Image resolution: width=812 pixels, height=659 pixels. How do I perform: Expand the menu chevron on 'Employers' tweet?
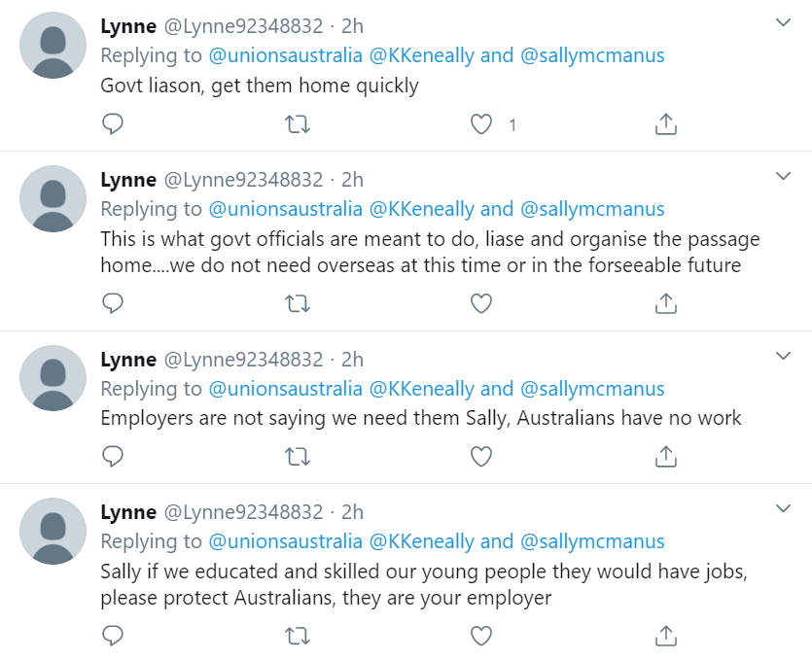pyautogui.click(x=783, y=357)
